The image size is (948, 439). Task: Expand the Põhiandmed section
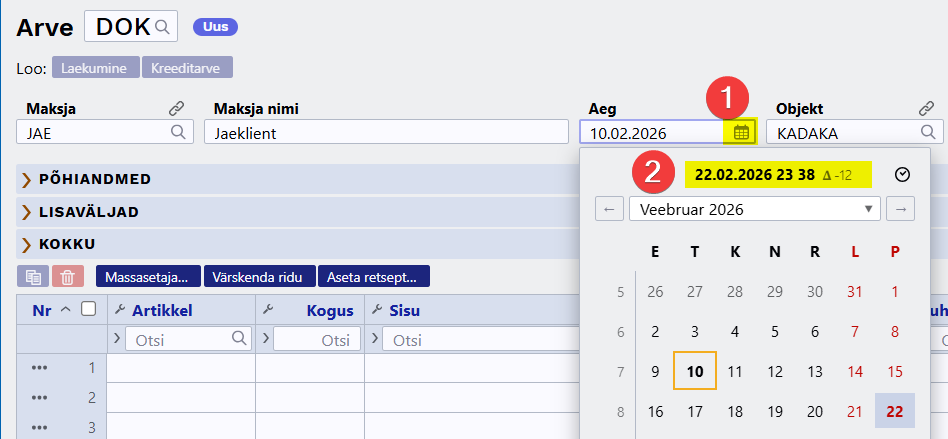27,179
